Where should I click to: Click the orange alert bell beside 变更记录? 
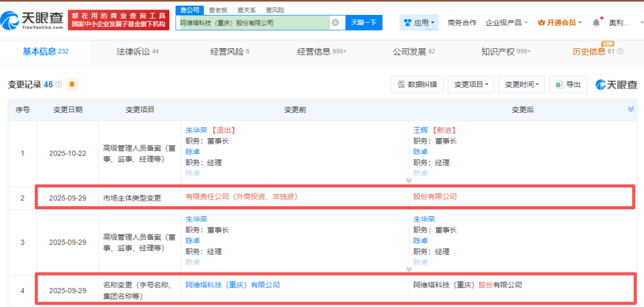[72, 85]
